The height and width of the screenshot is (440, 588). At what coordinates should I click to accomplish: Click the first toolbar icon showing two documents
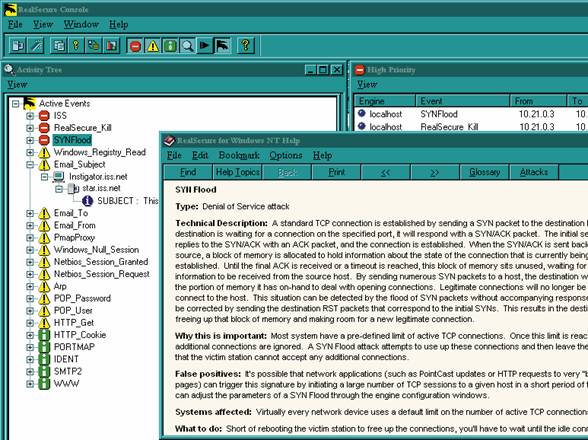[18, 46]
